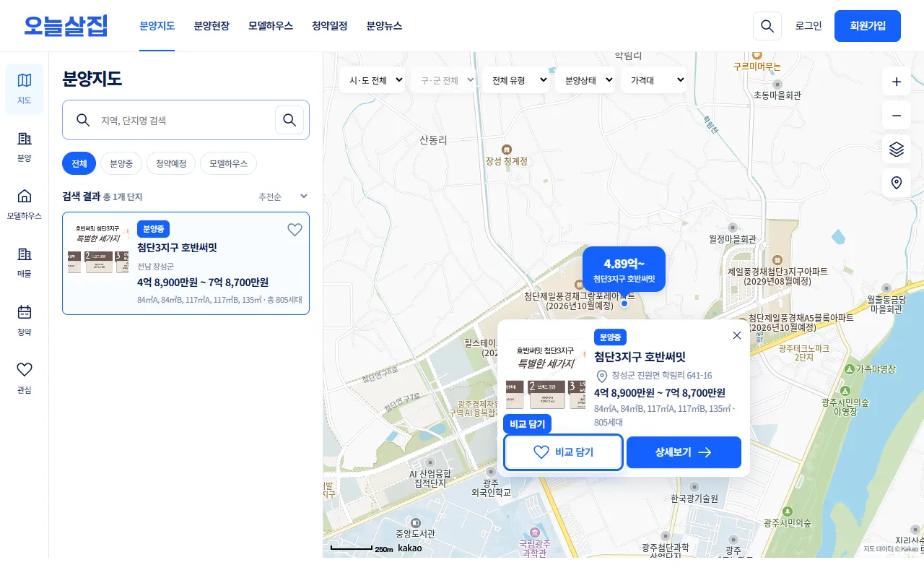The height and width of the screenshot is (578, 924).
Task: Click the address 장성군 진원면 학림리 641-16
Action: click(x=662, y=376)
